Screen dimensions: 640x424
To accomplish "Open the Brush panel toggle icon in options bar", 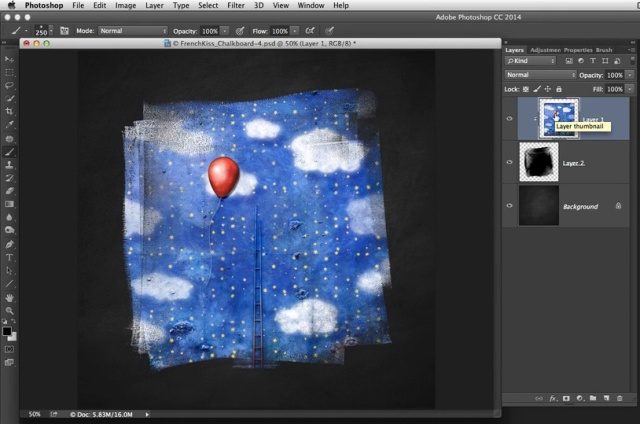I will coord(64,31).
